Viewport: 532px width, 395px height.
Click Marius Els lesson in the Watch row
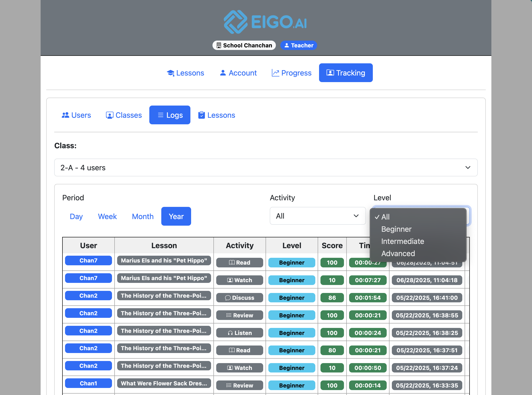point(164,278)
